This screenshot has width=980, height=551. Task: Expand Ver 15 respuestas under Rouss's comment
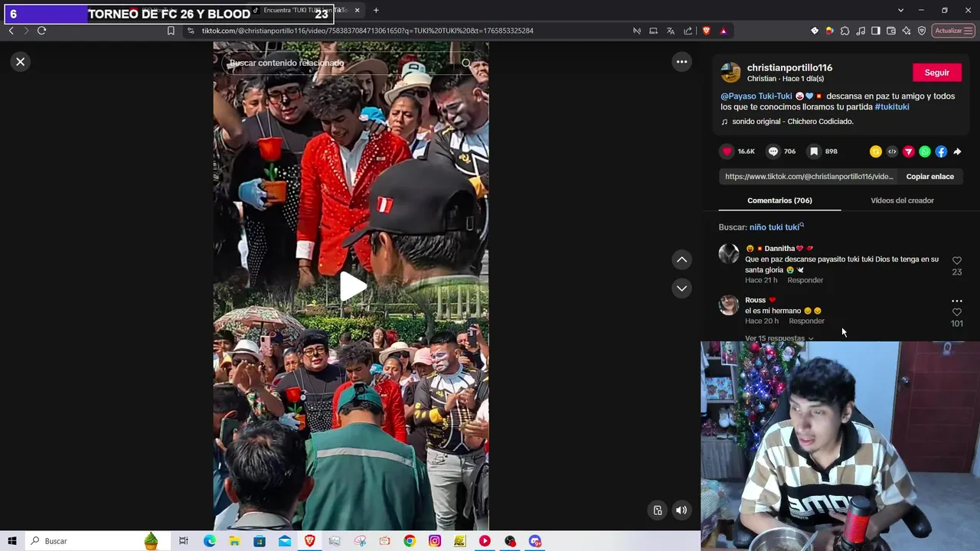point(779,338)
